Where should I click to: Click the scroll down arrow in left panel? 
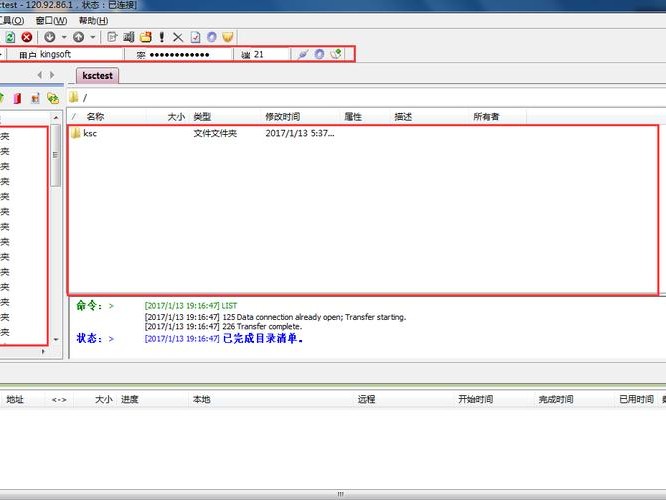(x=56, y=339)
